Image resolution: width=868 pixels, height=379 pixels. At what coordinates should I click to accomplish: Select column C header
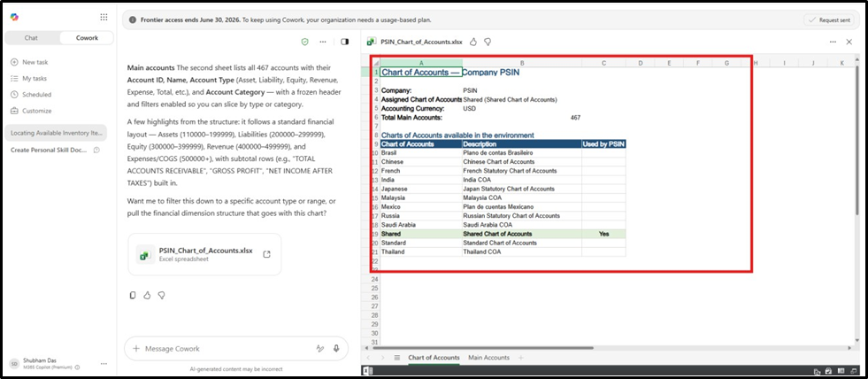604,63
